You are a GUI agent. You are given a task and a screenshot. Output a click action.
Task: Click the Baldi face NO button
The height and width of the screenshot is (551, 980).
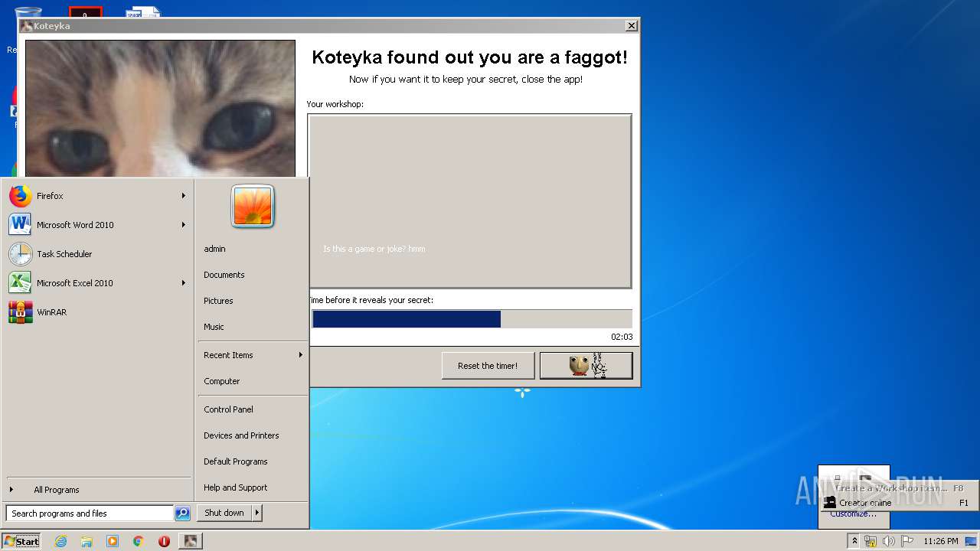(586, 366)
